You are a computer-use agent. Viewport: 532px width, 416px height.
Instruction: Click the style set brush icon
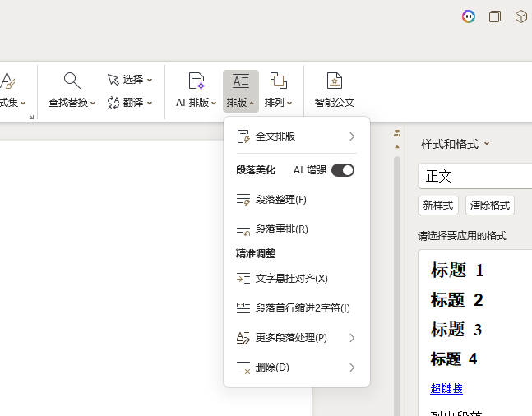[x=7, y=81]
